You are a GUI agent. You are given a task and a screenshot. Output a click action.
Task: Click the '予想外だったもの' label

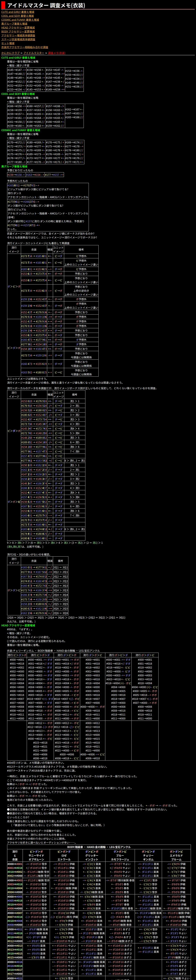click(17, 181)
